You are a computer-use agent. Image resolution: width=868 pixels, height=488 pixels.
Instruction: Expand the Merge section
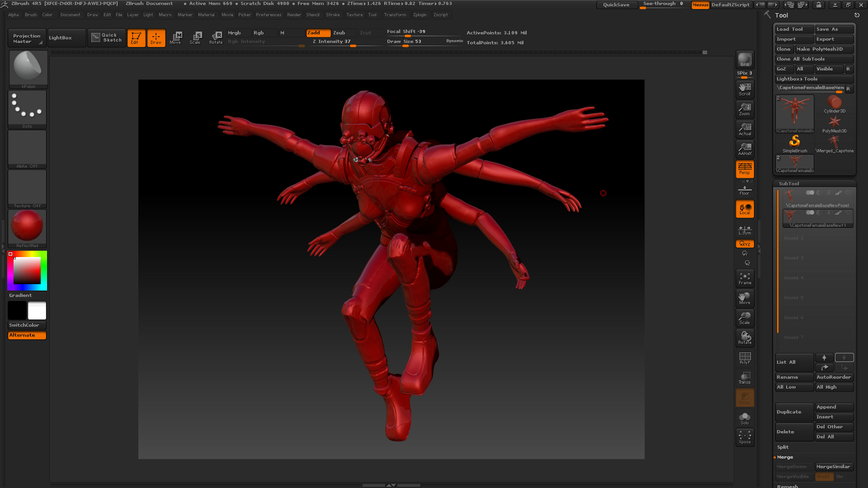785,457
